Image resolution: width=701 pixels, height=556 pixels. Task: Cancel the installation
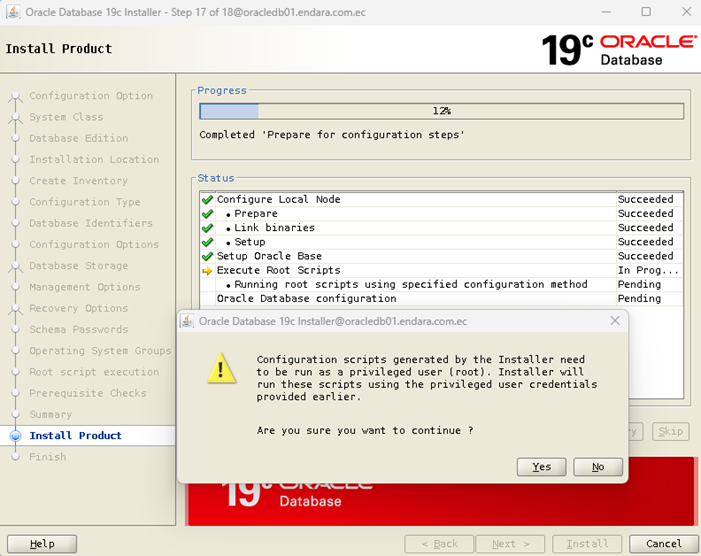pyautogui.click(x=663, y=543)
